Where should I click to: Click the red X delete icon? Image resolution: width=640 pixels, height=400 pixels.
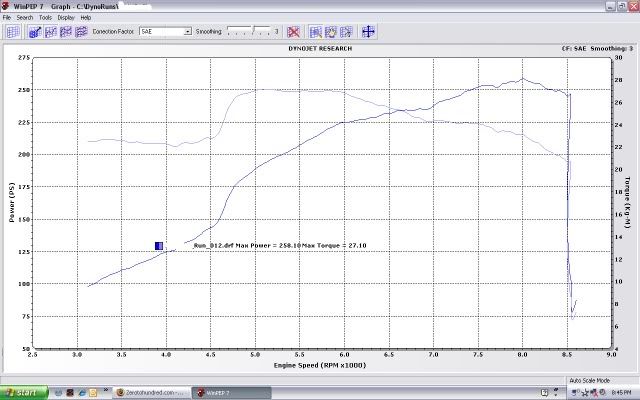tap(294, 32)
